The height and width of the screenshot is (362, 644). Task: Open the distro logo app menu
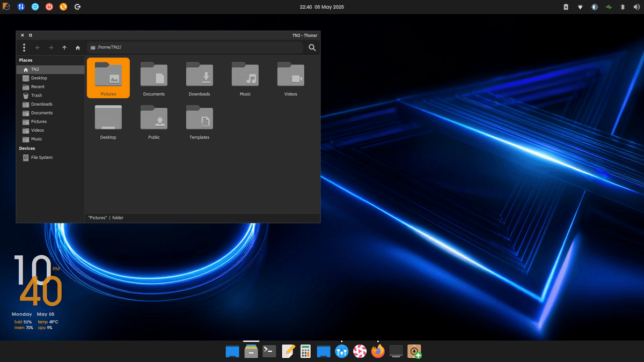(6, 7)
